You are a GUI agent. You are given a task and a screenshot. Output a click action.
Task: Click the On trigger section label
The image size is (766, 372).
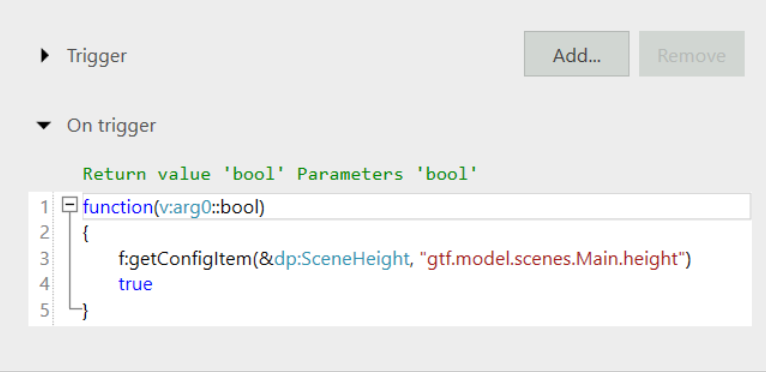pyautogui.click(x=111, y=126)
